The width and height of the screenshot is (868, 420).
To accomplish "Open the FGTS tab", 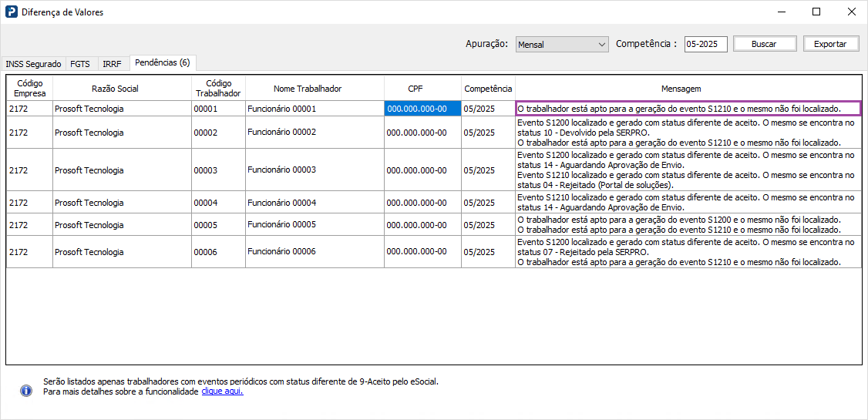I will 80,64.
